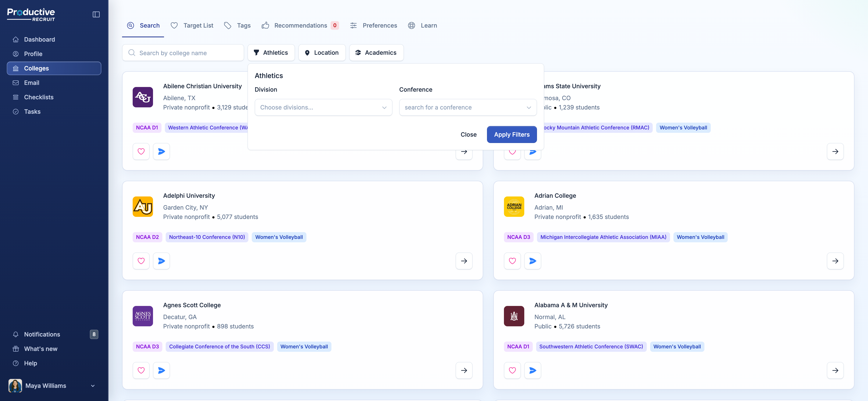Send email to Abilene Christian University
This screenshot has height=401, width=868.
161,151
